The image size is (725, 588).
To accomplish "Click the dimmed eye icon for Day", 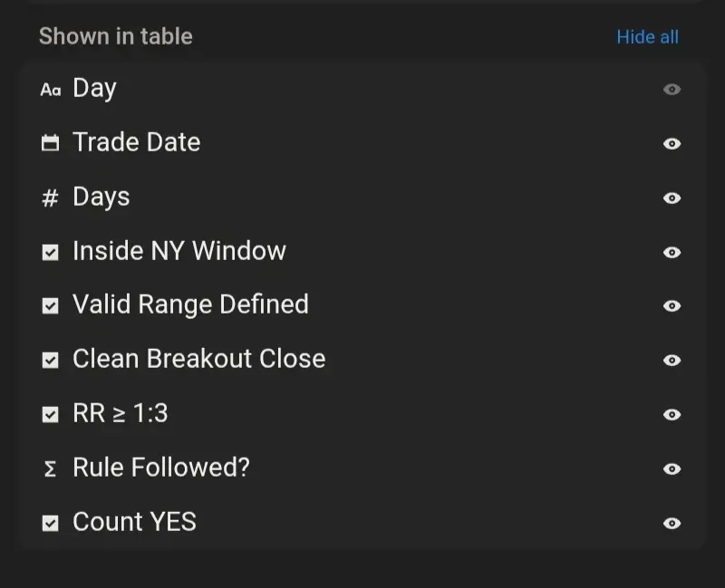I will (672, 89).
